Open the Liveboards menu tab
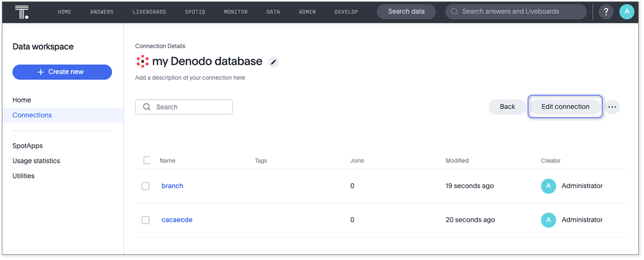 coord(149,12)
